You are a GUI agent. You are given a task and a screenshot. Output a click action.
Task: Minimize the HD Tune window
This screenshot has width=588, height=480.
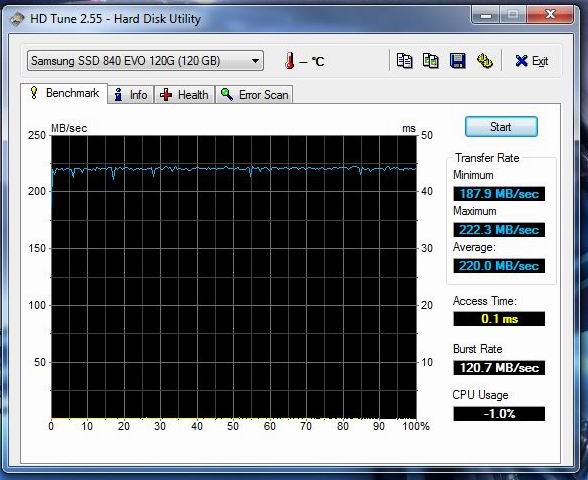486,15
